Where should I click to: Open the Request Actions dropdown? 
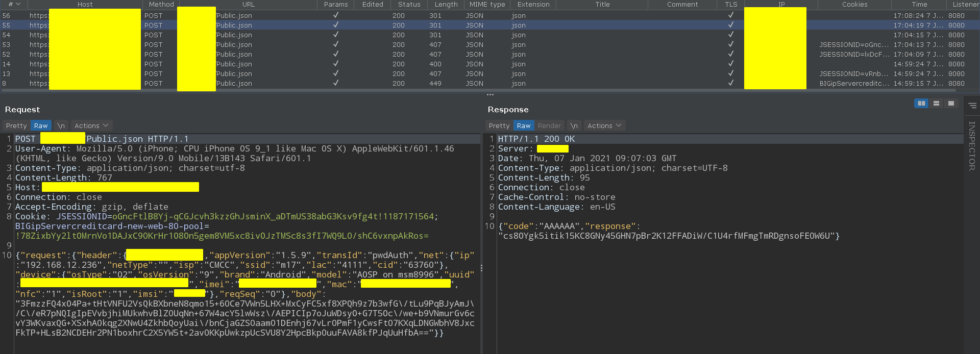(x=91, y=125)
